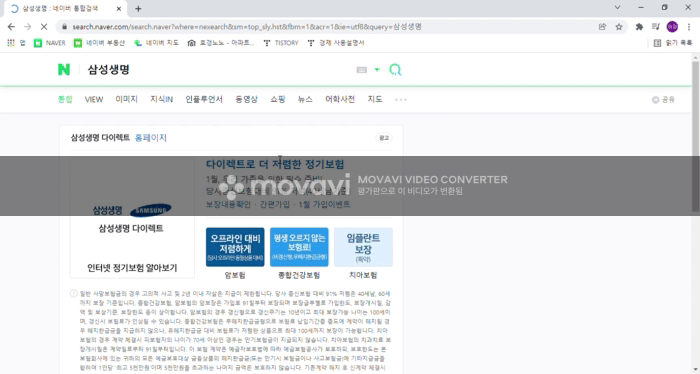Screen dimensions: 700x374
Task: Open 종합건강보험 link
Action: point(299,275)
